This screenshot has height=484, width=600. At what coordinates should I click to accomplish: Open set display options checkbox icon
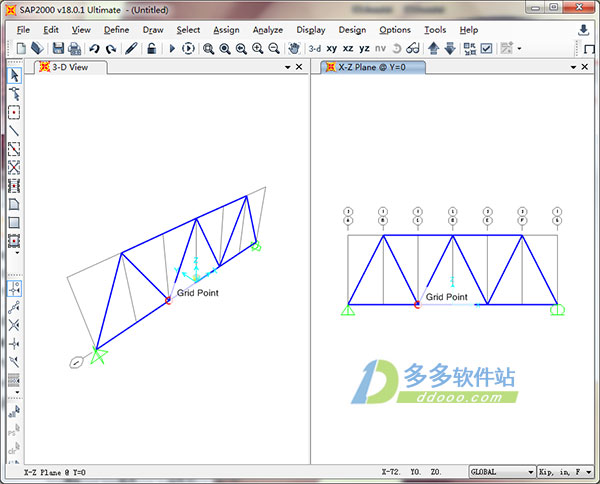click(x=486, y=49)
